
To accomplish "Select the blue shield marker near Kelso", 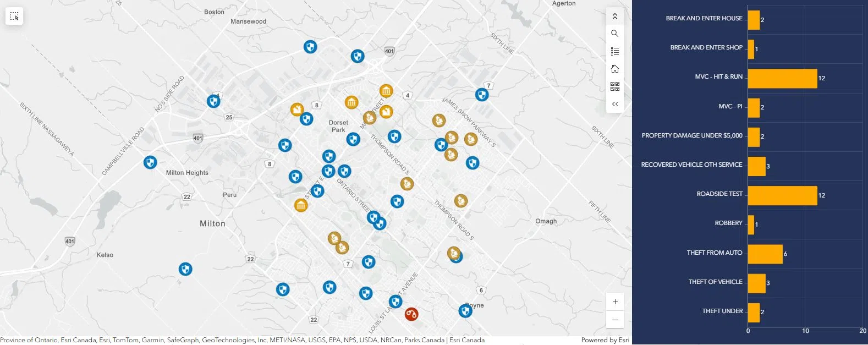I will [x=185, y=269].
